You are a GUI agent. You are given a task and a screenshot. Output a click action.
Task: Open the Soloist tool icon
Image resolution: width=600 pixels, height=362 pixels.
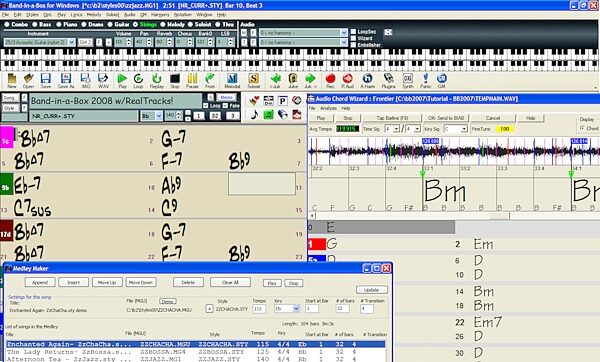click(253, 79)
